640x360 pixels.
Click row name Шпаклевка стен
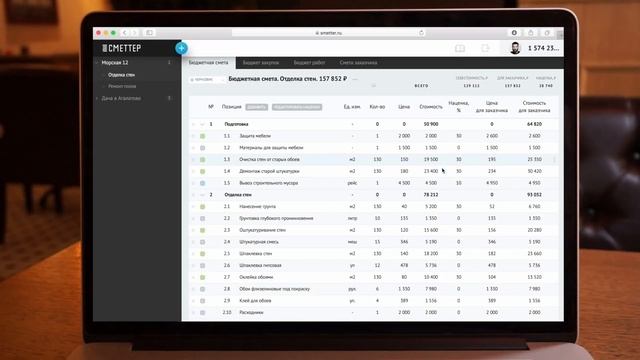[x=256, y=254]
